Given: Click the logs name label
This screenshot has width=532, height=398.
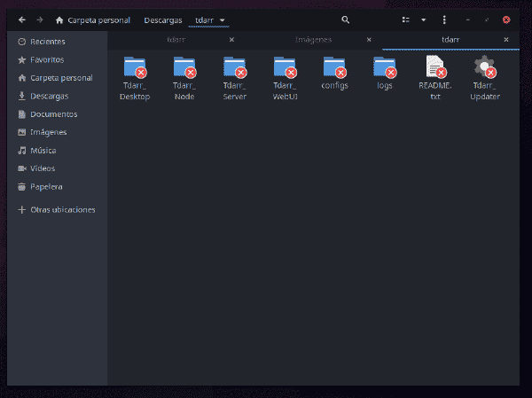Looking at the screenshot, I should [x=385, y=85].
